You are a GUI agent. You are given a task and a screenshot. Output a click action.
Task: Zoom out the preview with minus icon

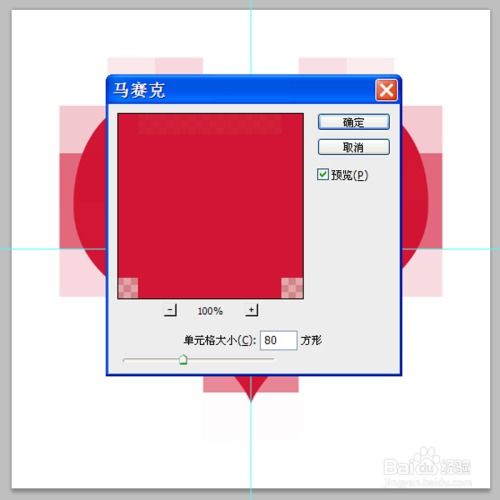point(170,310)
